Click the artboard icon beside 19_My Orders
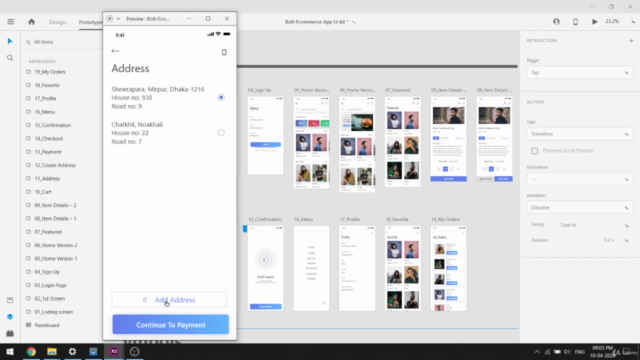Viewport: 640px width, 360px height. click(x=28, y=72)
